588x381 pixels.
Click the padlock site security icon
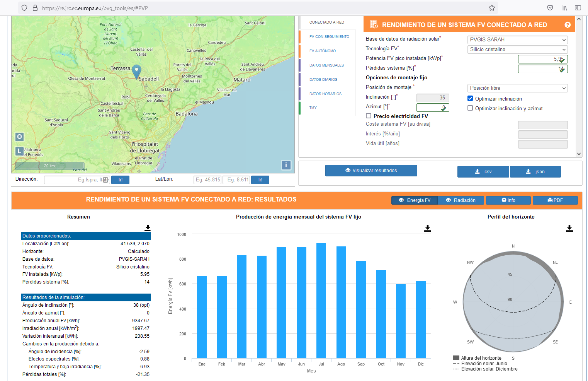[35, 8]
